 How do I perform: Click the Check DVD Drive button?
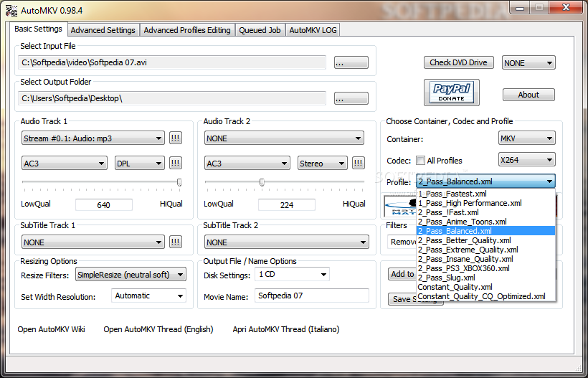pos(459,62)
